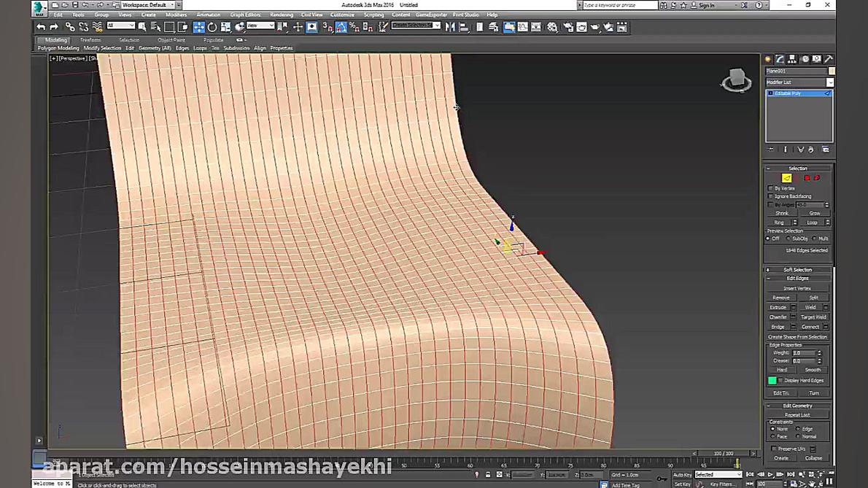The height and width of the screenshot is (488, 868).
Task: Activate Select and Rotate tool
Action: tap(212, 26)
